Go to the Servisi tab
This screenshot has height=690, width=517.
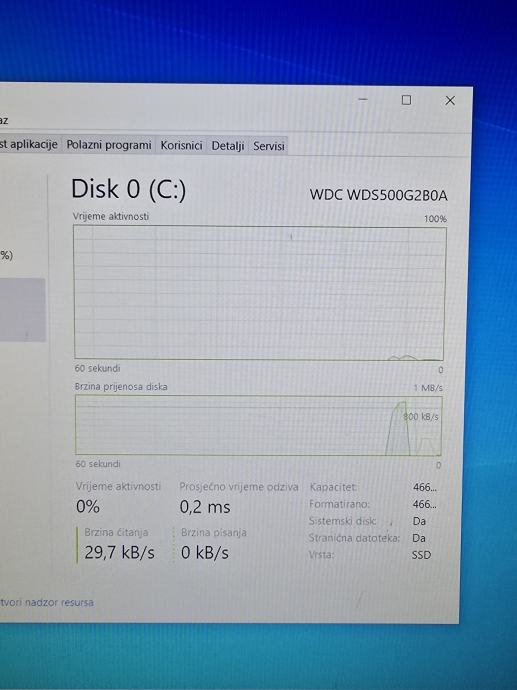coord(268,146)
